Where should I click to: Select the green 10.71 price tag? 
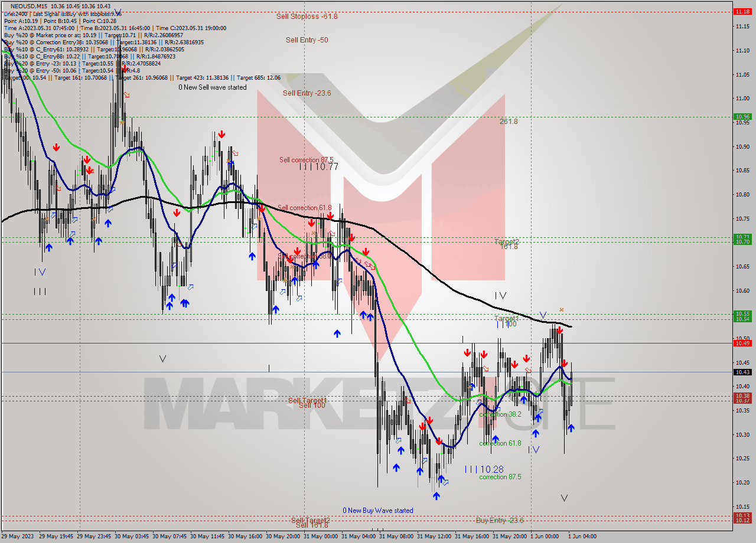click(x=742, y=237)
